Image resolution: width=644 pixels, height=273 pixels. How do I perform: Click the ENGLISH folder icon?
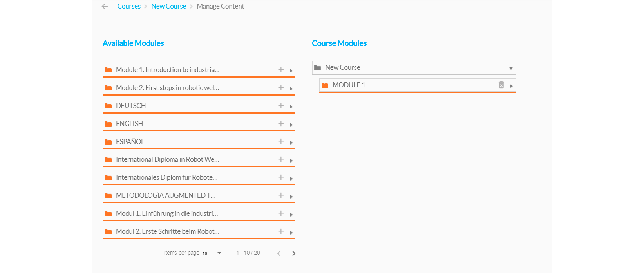pyautogui.click(x=109, y=124)
